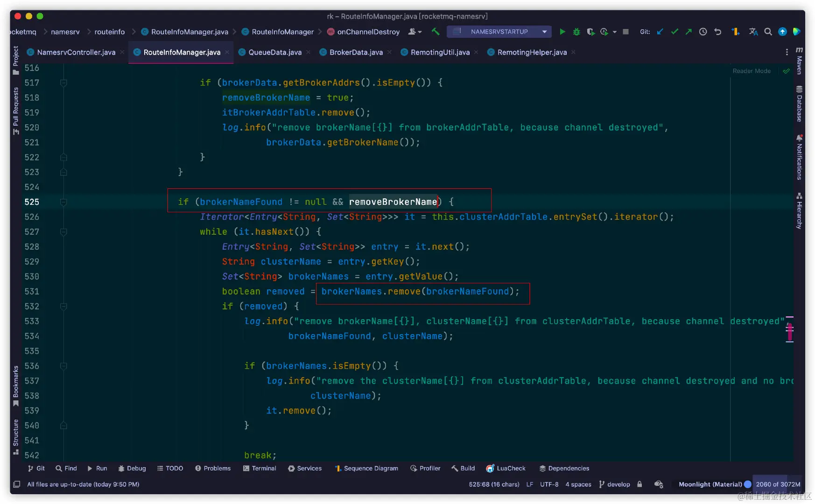This screenshot has height=504, width=815.
Task: Click the pink error stripe marker on the scrollbar
Action: tap(790, 332)
